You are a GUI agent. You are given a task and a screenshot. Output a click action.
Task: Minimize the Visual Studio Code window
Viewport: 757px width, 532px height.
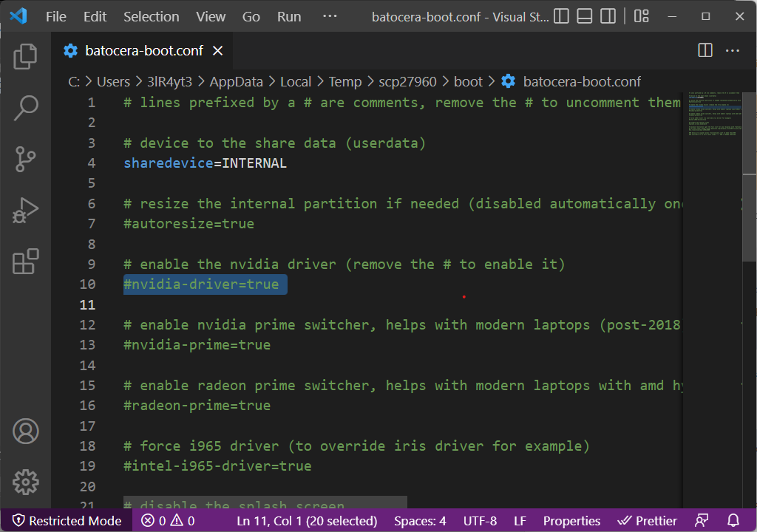671,16
